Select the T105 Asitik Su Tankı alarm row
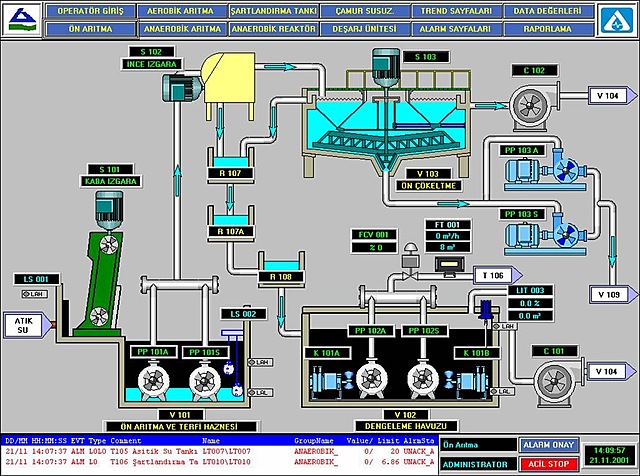 point(220,452)
